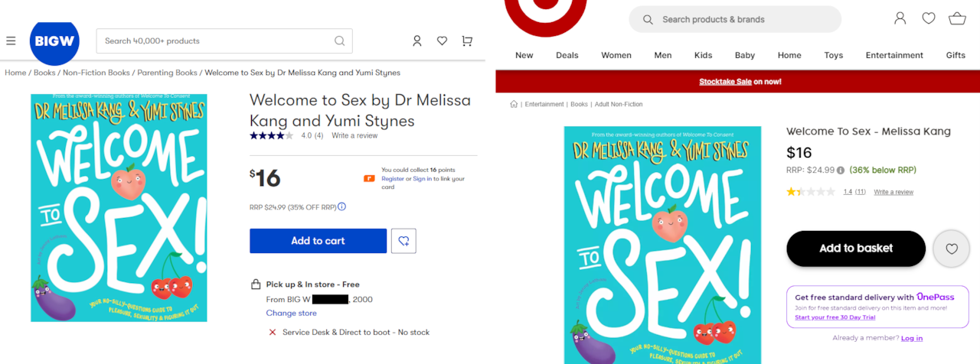Open the Entertainment menu on Target
This screenshot has height=364, width=980.
894,55
